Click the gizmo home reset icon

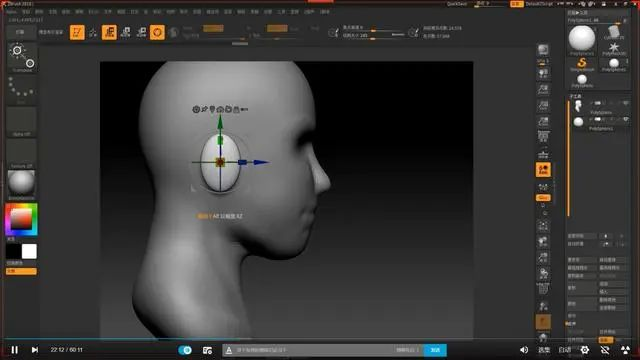(x=220, y=109)
